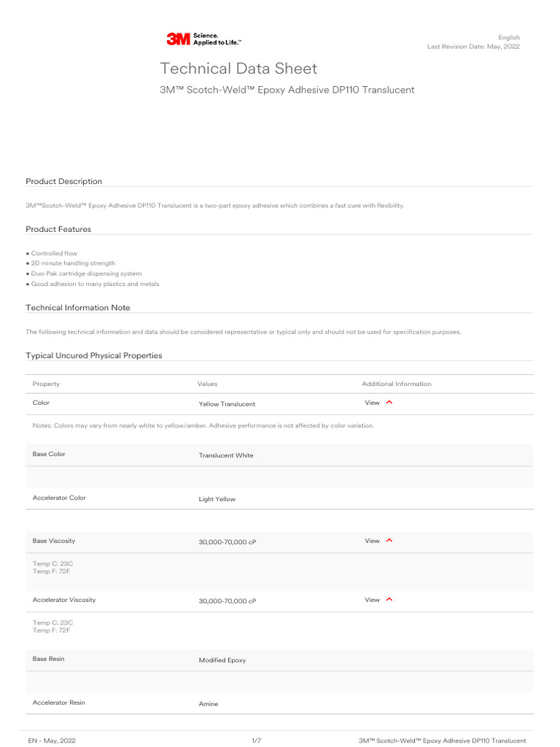The height and width of the screenshot is (747, 560).
Task: Click the Technical Information Note heading
Action: point(78,308)
